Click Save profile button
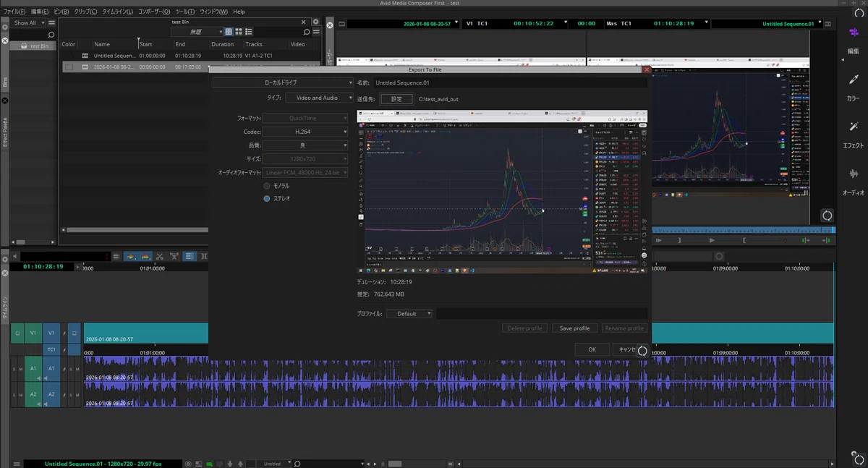868x468 pixels. click(575, 328)
